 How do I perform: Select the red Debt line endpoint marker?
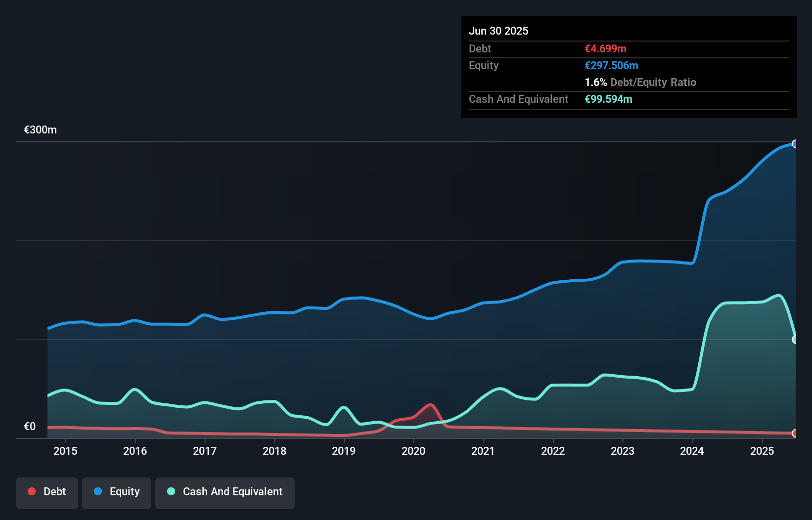795,433
